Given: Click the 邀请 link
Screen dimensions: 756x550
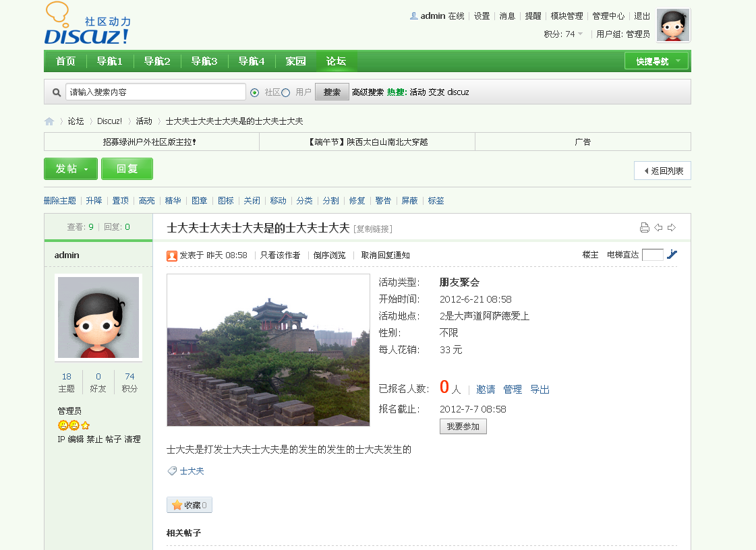Looking at the screenshot, I should [x=486, y=390].
